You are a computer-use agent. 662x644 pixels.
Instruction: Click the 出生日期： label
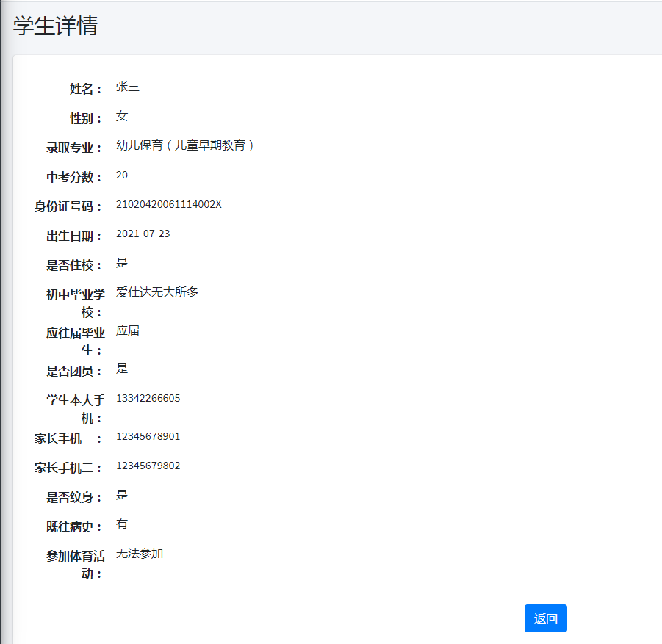pyautogui.click(x=74, y=236)
